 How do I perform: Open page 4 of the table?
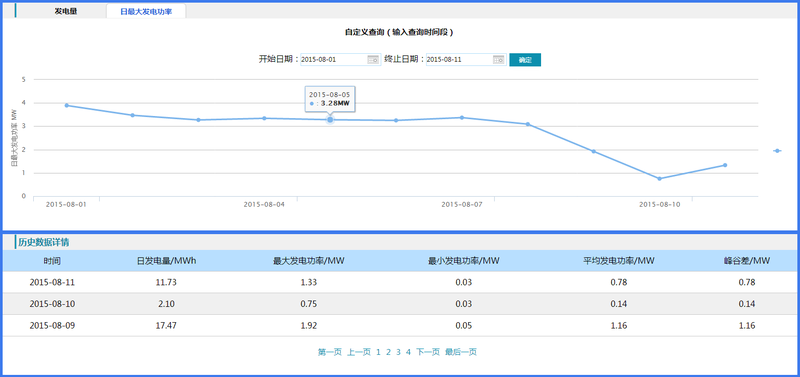[408, 352]
